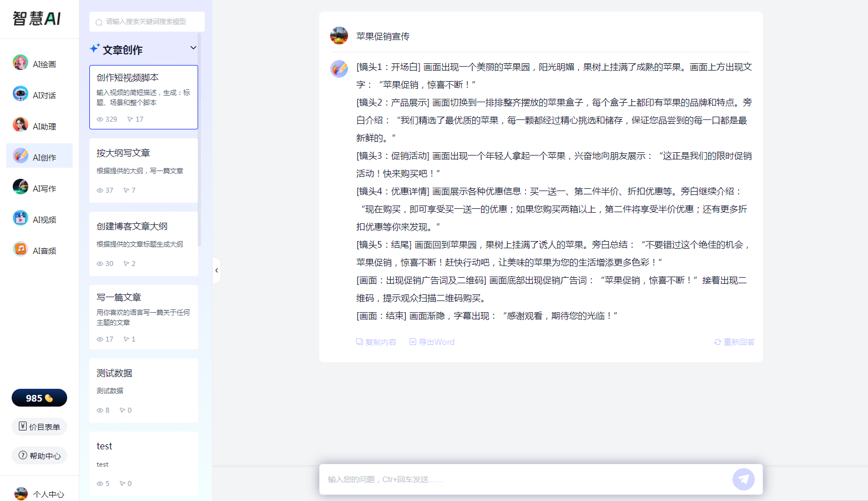This screenshot has width=868, height=501.
Task: Check the 985 coin balance badge
Action: click(39, 398)
